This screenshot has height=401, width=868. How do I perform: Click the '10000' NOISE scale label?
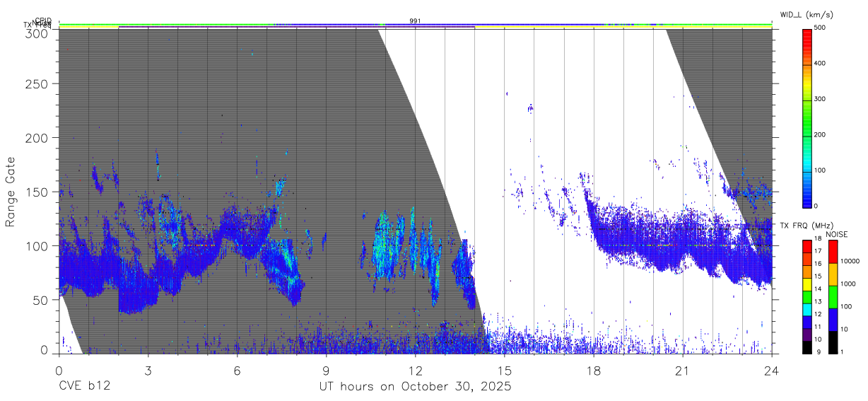pyautogui.click(x=850, y=261)
